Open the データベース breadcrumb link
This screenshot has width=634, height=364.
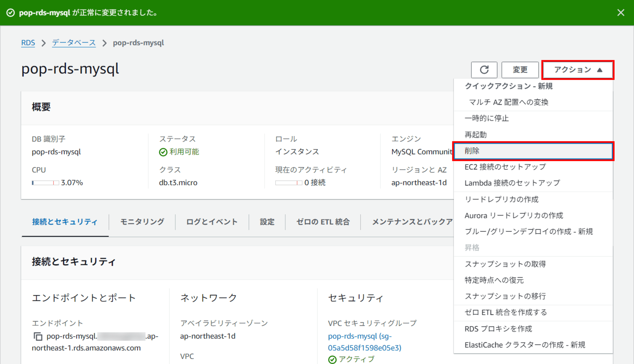pyautogui.click(x=74, y=43)
